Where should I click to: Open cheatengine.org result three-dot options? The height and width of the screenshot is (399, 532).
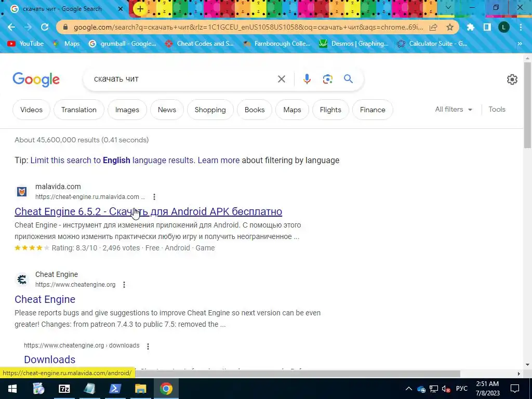point(124,285)
